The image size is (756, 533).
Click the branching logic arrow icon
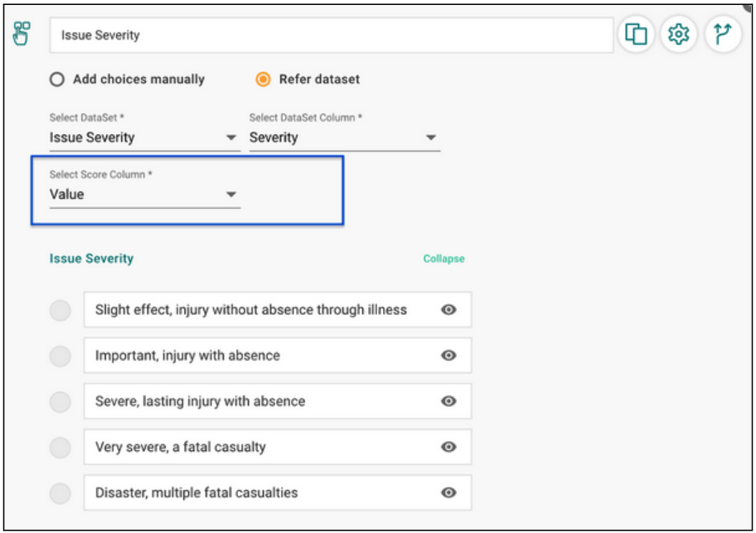723,34
